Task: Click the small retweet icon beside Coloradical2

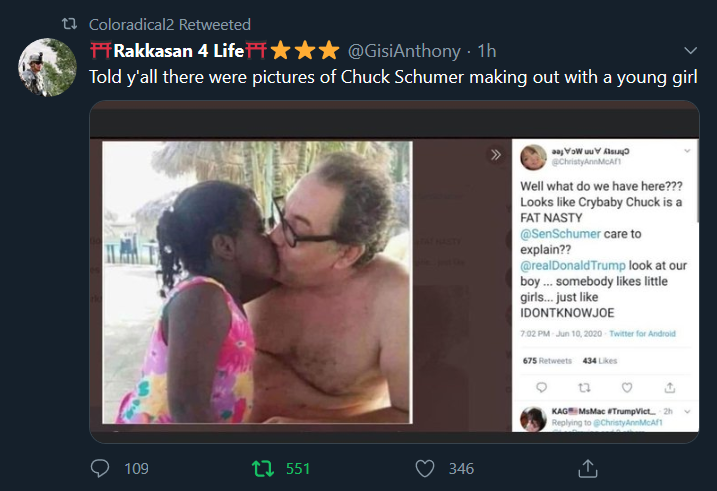Action: pyautogui.click(x=70, y=24)
